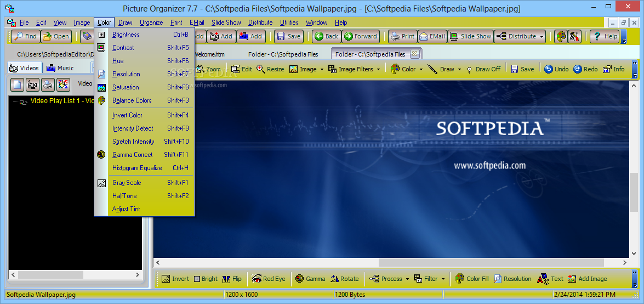Viewport: 644px width, 304px height.
Task: Select Contrast from the Color menu
Action: [145, 48]
